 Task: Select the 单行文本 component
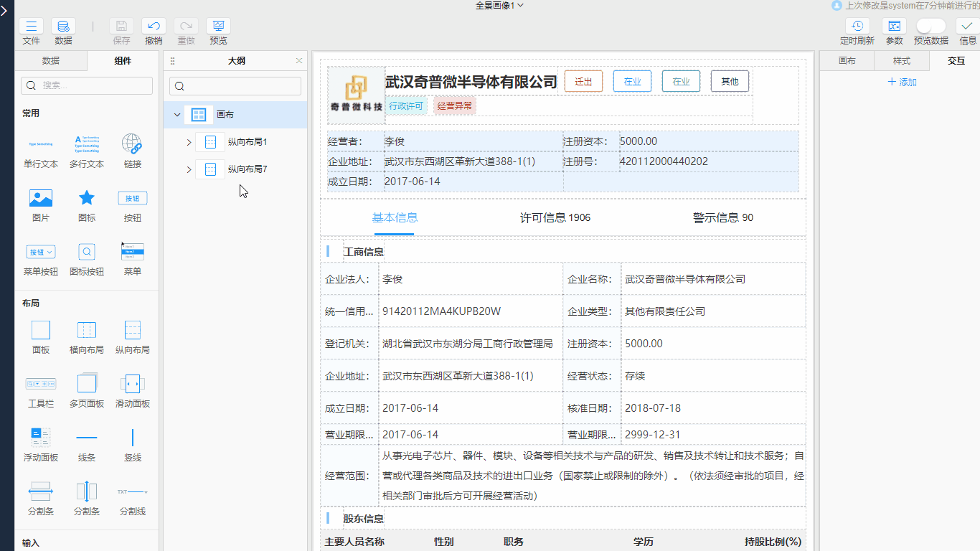(41, 151)
